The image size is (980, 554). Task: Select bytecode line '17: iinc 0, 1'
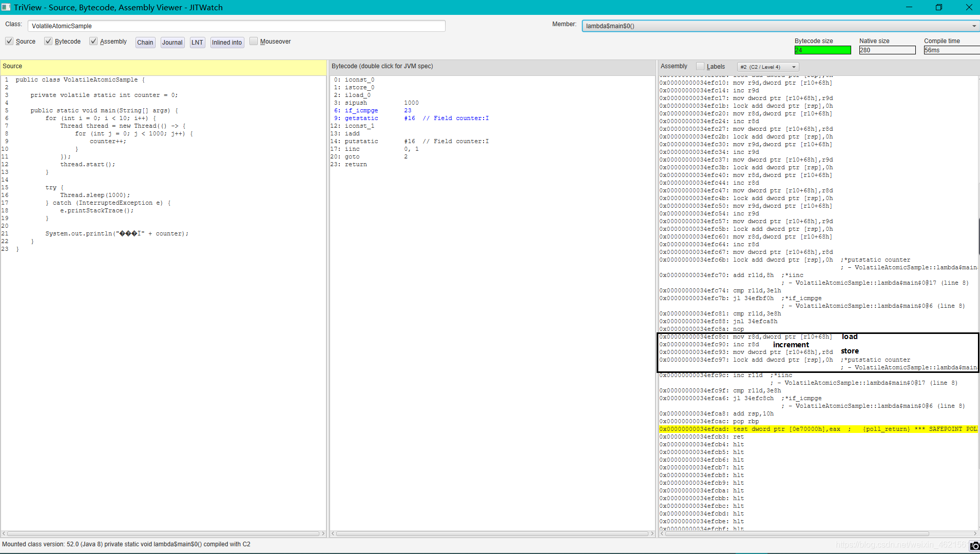pyautogui.click(x=375, y=149)
